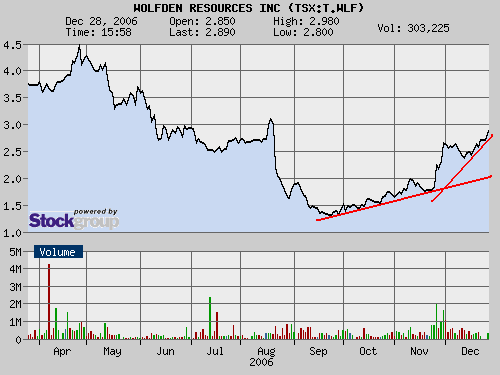
Task: Click the Sep month label
Action: (x=318, y=351)
